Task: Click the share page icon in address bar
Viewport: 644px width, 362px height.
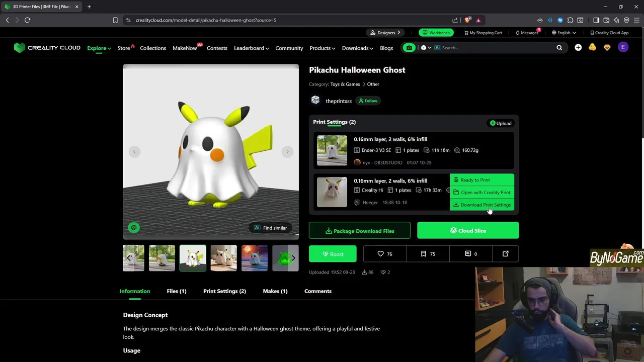Action: pyautogui.click(x=455, y=20)
